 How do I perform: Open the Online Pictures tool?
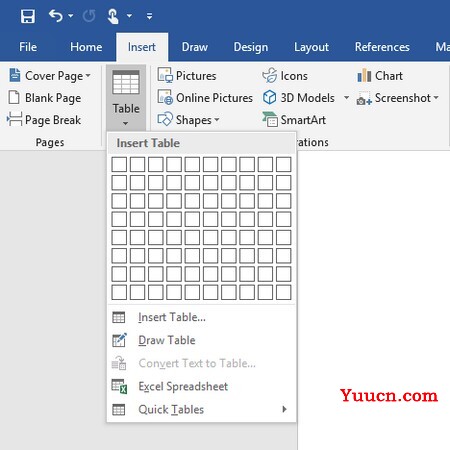coord(205,98)
